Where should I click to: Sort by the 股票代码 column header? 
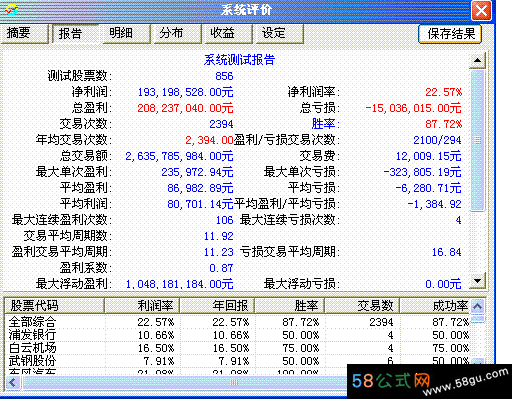tap(54, 306)
